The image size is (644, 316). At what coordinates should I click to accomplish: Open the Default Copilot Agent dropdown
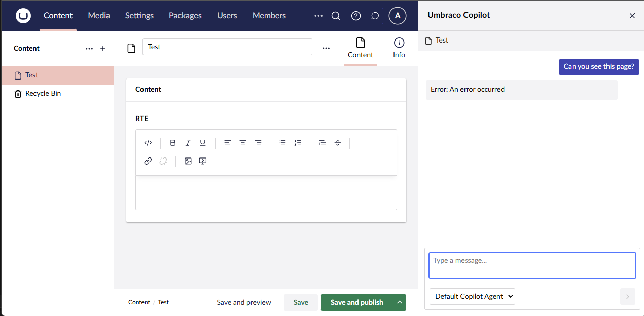(x=472, y=296)
